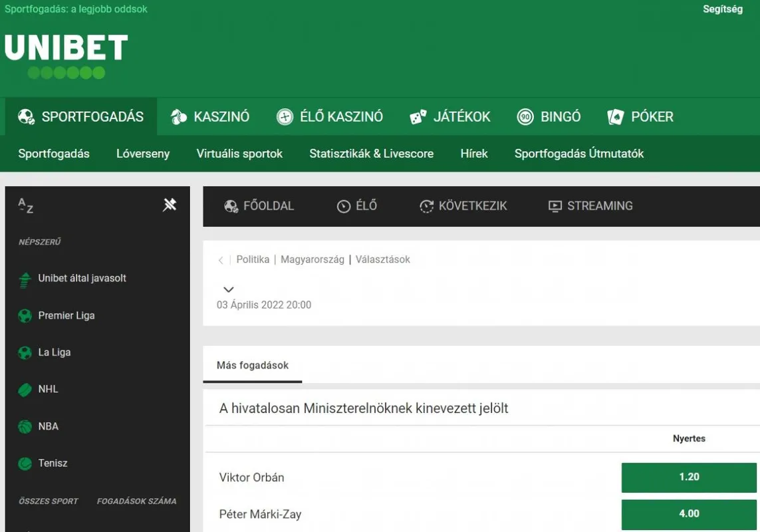Image resolution: width=760 pixels, height=532 pixels.
Task: Open Unibet által javasolt in sidebar
Action: click(82, 279)
